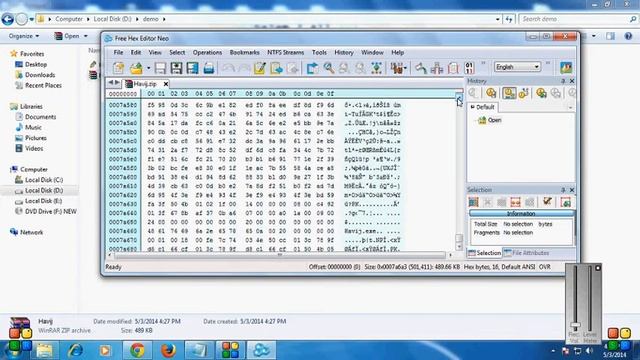Image resolution: width=640 pixels, height=360 pixels.
Task: Switch to the File Attributes tab
Action: [x=526, y=253]
